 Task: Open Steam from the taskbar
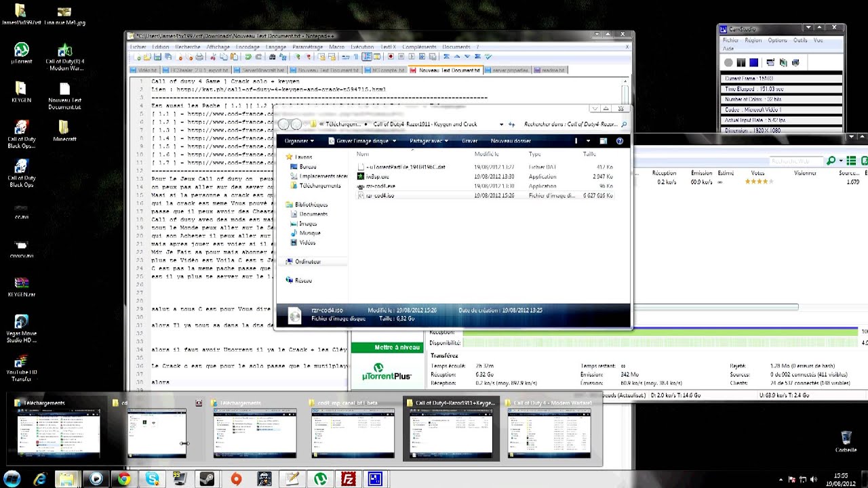tap(208, 479)
